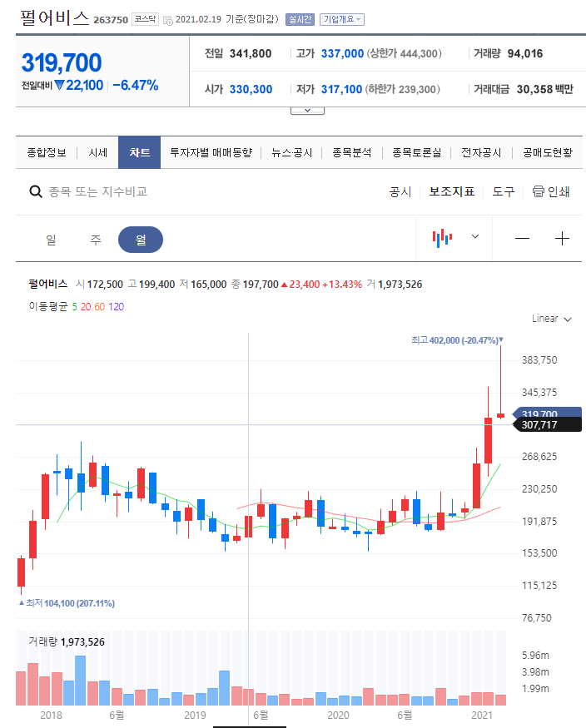The width and height of the screenshot is (586, 728).
Task: Select 주 weekly chart period
Action: point(96,240)
